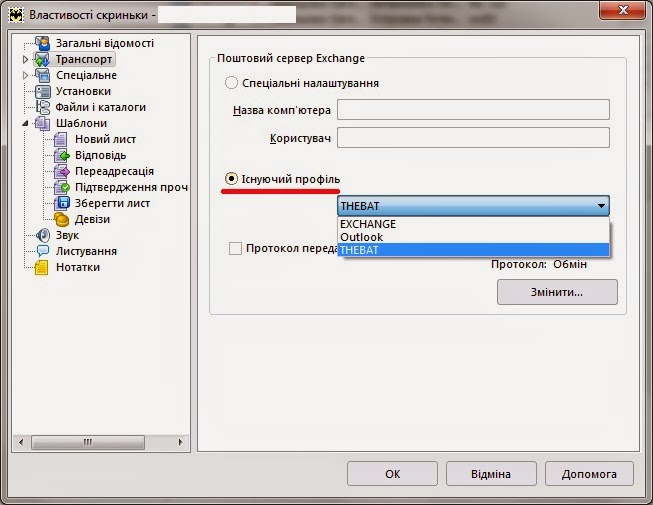
Task: Select Файли і каталоги tree label
Action: pyautogui.click(x=101, y=107)
